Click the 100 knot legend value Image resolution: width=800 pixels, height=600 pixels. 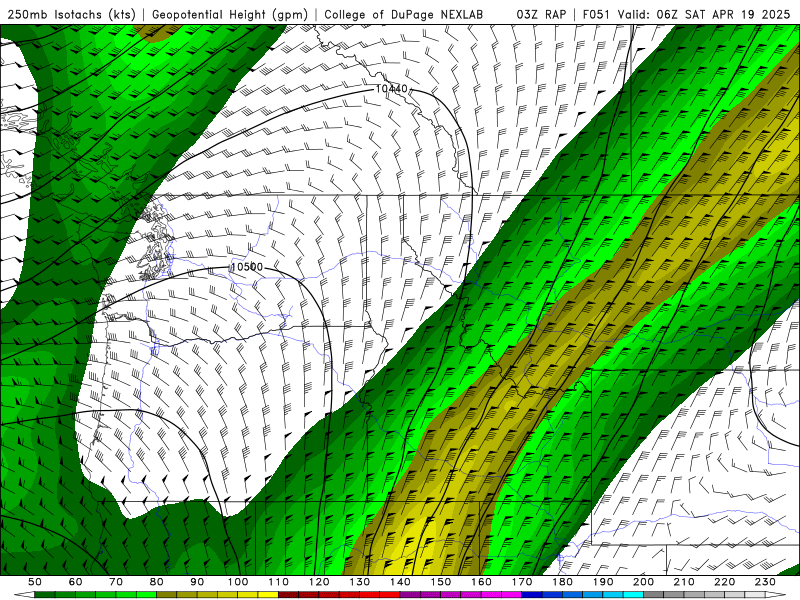[x=238, y=582]
